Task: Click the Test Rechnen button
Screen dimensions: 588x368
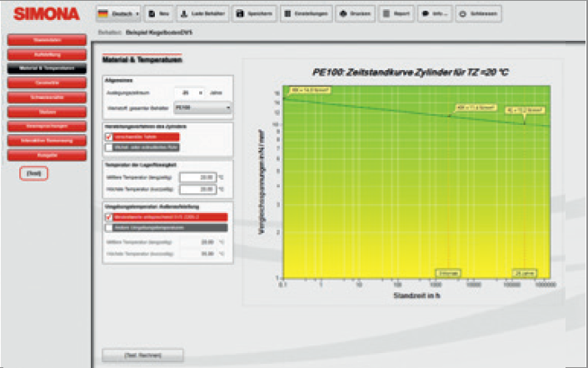Action: pos(142,356)
